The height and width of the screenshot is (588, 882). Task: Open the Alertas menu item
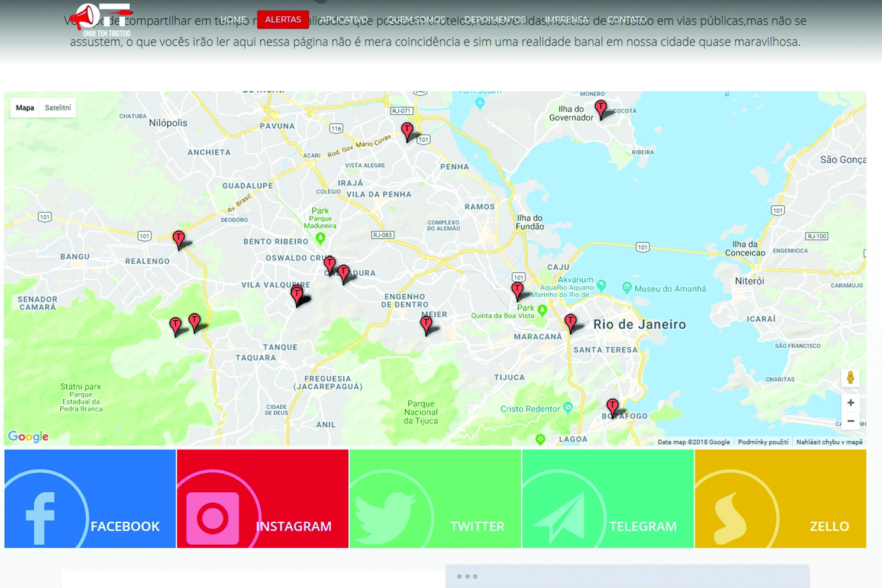click(283, 20)
